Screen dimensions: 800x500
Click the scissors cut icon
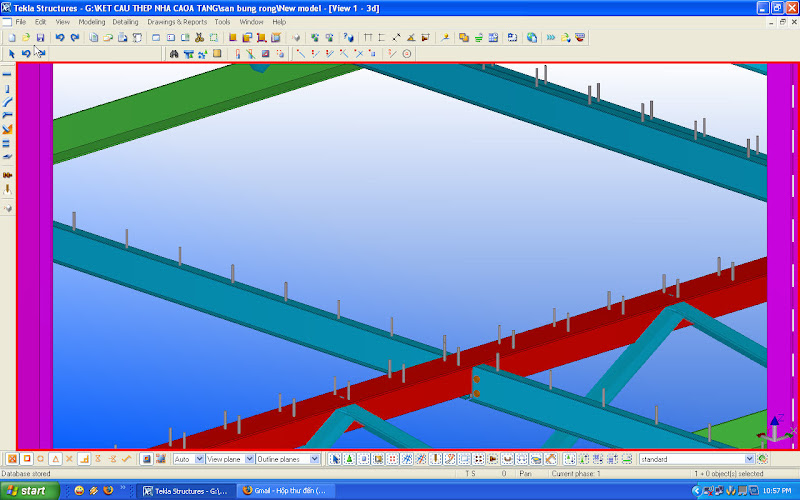pyautogui.click(x=199, y=38)
